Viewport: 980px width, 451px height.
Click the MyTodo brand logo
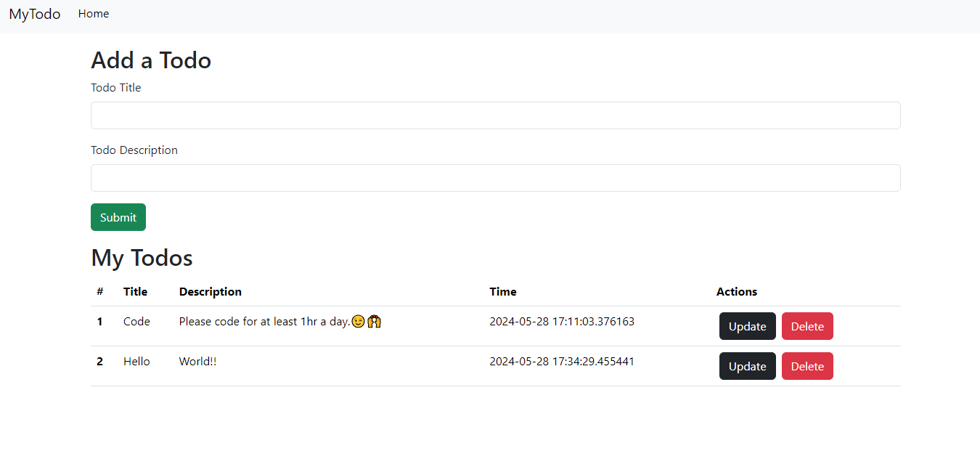[x=35, y=14]
